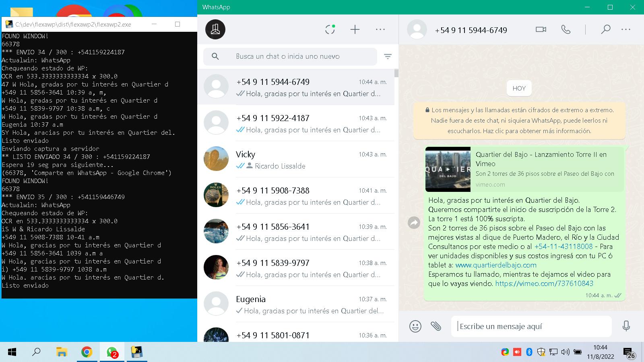The height and width of the screenshot is (362, 644).
Task: Click the end-to-end encryption notice
Action: (x=519, y=120)
